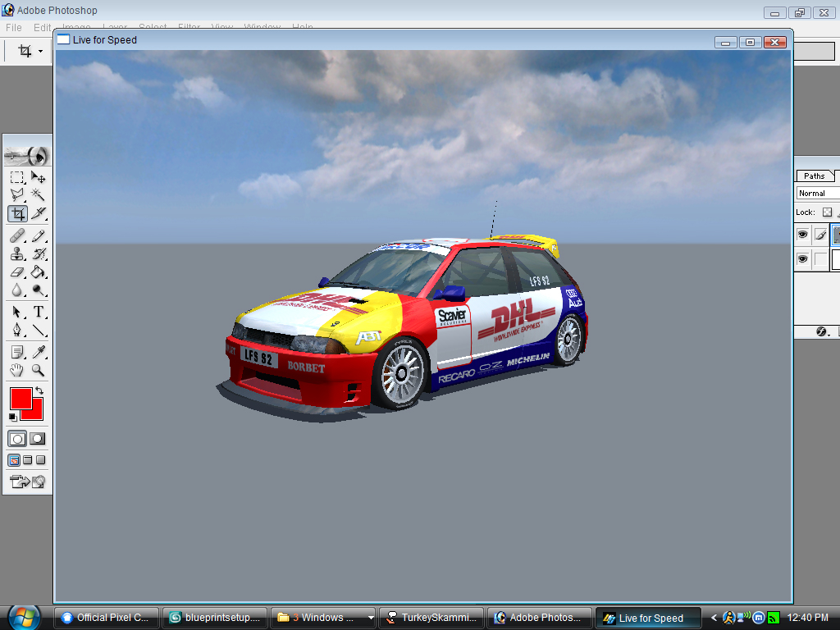Toggle the paintbrush box on top layer

[820, 234]
